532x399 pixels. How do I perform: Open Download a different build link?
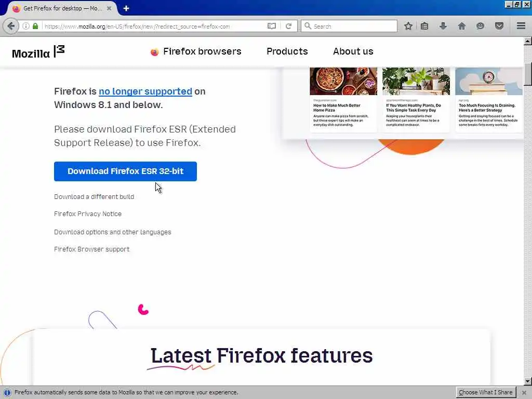[x=94, y=197]
